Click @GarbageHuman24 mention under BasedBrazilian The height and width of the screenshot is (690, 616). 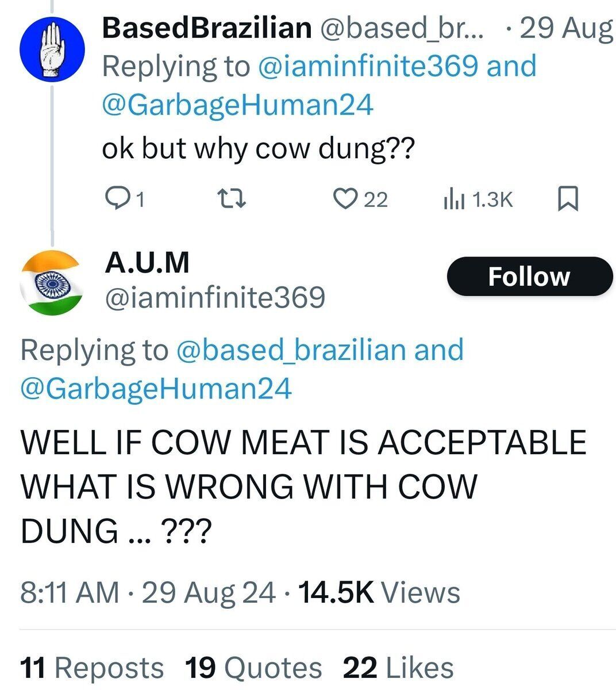point(237,105)
